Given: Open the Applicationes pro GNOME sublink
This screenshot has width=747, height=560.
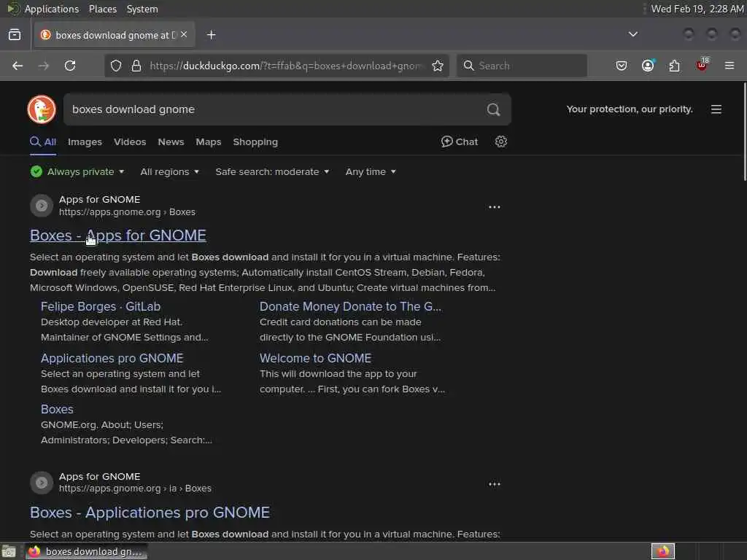Looking at the screenshot, I should (x=112, y=358).
